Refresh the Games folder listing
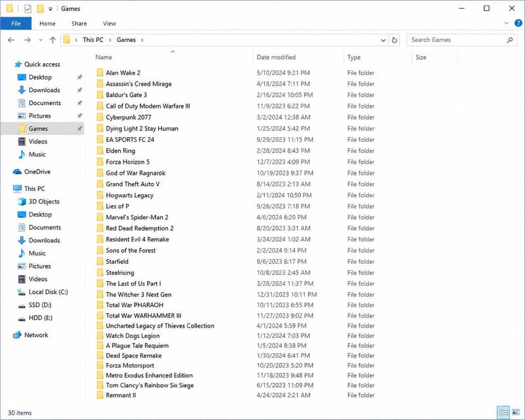Screen dimensions: 525x420 394,40
